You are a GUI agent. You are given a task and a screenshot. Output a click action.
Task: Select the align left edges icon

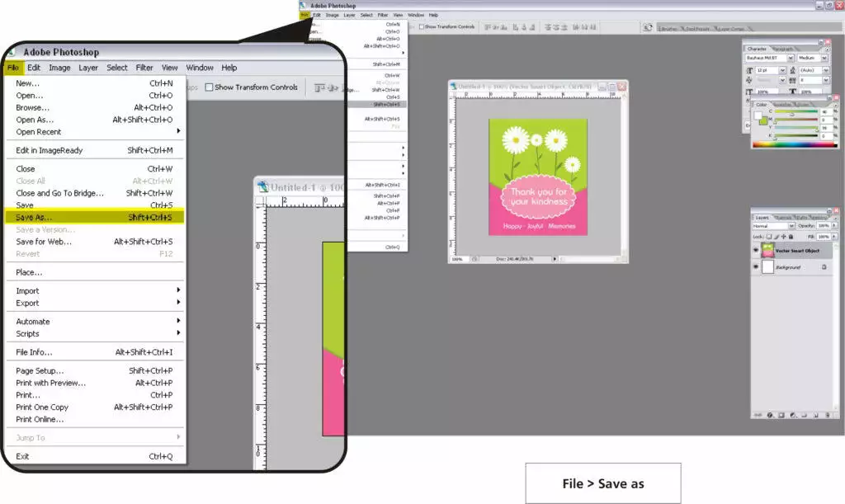[x=515, y=26]
